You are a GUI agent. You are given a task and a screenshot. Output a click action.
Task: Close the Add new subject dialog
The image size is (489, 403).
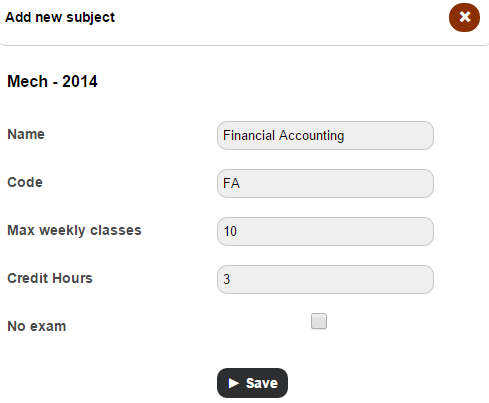(464, 17)
